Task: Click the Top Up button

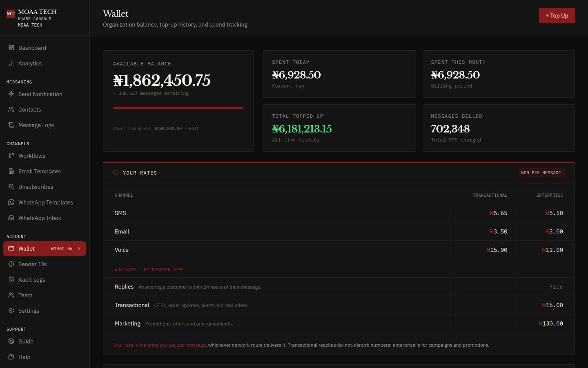Action: pos(557,16)
